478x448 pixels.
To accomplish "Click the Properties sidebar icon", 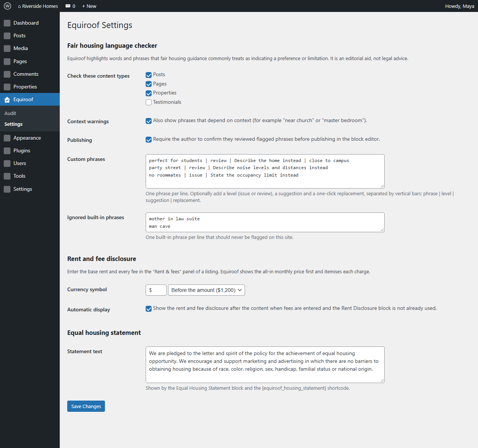I will [7, 87].
